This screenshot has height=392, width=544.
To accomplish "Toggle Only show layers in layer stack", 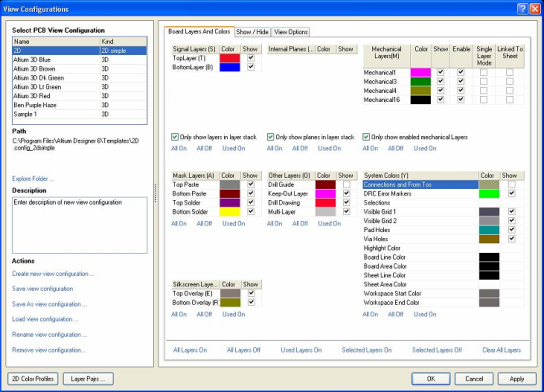I will (x=175, y=137).
